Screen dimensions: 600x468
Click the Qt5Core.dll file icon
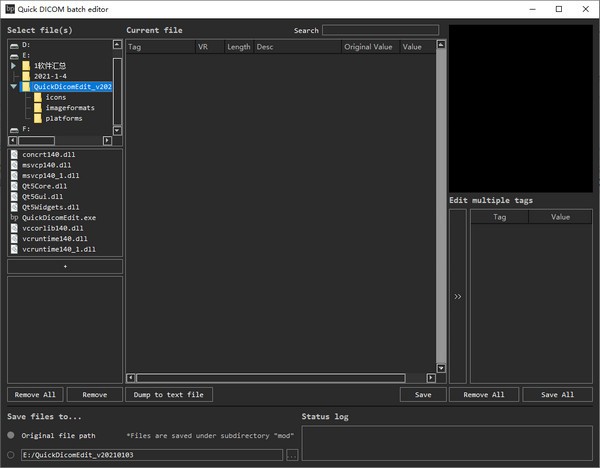pyautogui.click(x=14, y=186)
